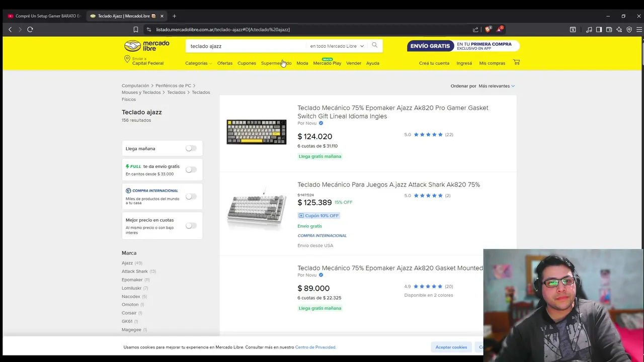644x362 pixels.
Task: Click the Envío Gratis promo banner
Action: tap(463, 46)
